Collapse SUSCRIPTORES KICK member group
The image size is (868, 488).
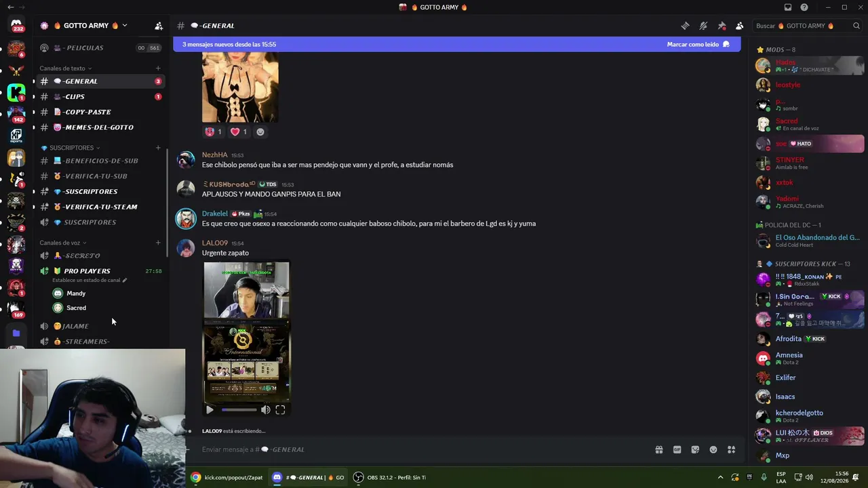pyautogui.click(x=804, y=264)
